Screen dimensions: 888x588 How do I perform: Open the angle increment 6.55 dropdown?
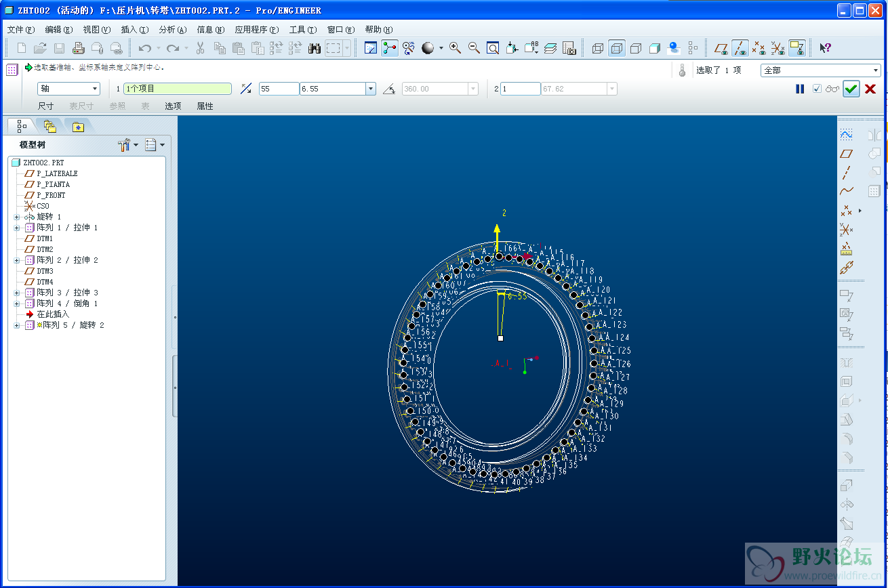click(371, 89)
